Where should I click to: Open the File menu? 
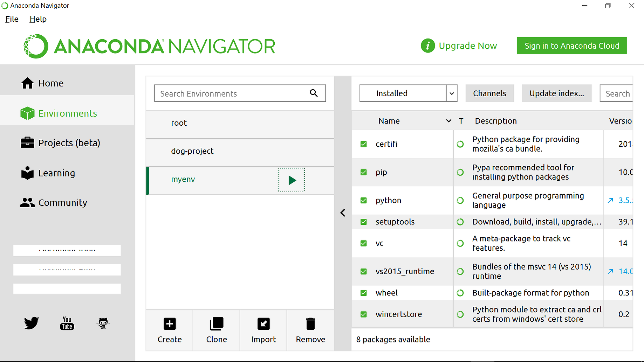click(12, 19)
